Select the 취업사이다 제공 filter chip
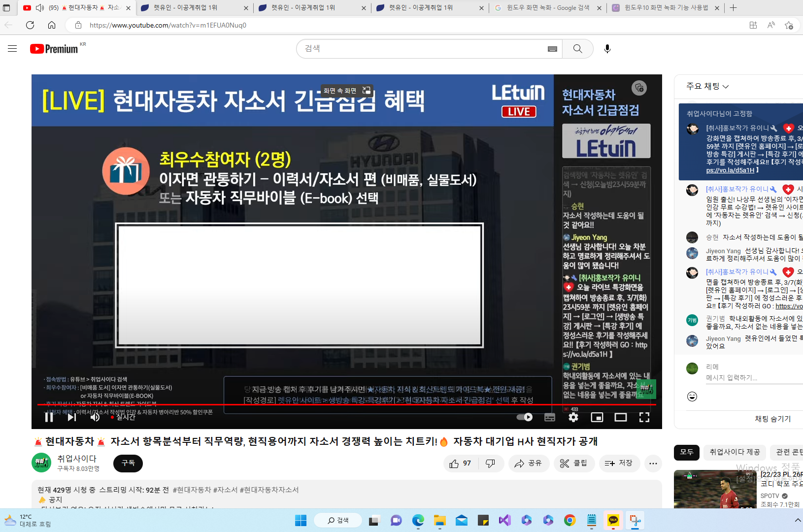This screenshot has height=532, width=803. [735, 452]
